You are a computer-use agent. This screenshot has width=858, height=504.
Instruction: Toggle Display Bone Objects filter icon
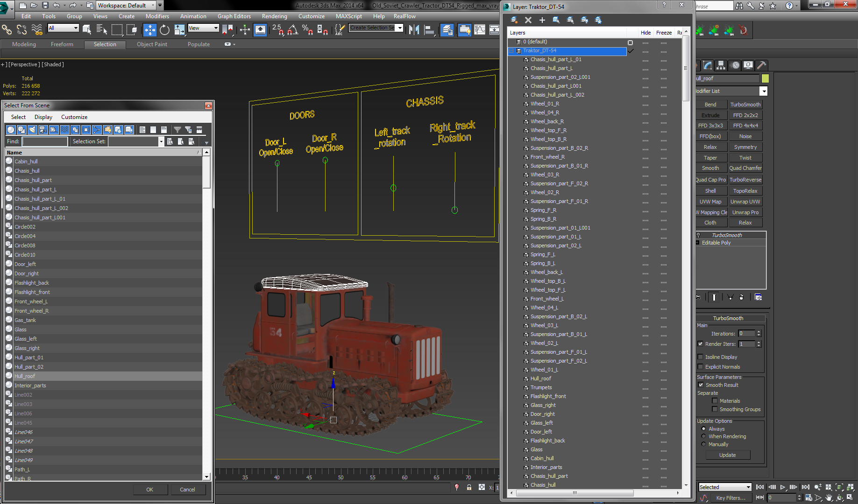97,129
